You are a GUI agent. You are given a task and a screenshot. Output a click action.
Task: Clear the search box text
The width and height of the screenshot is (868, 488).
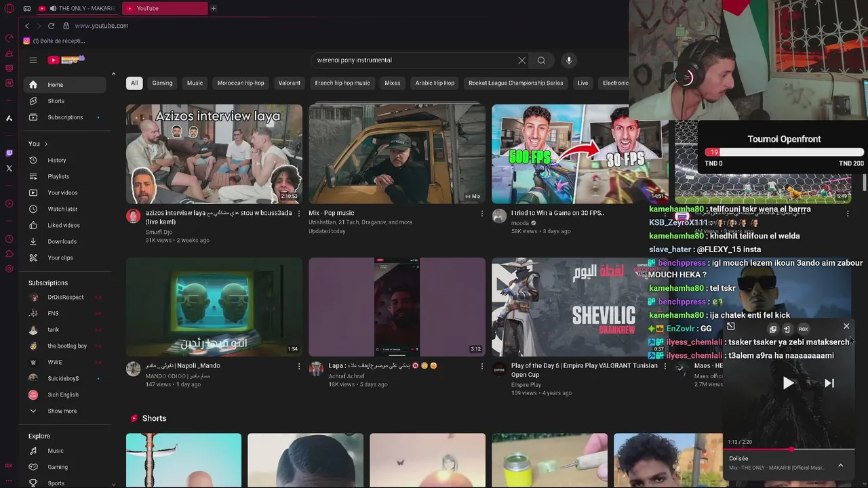click(521, 60)
